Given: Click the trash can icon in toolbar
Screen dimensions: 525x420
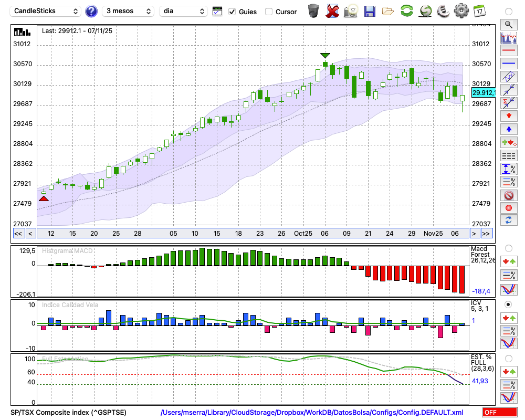Looking at the screenshot, I should point(313,10).
